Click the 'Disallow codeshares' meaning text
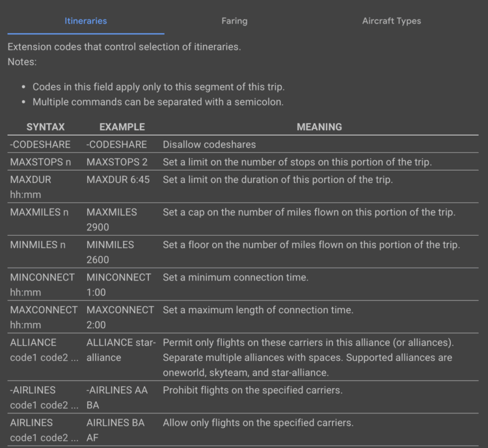The height and width of the screenshot is (448, 488). [x=210, y=145]
